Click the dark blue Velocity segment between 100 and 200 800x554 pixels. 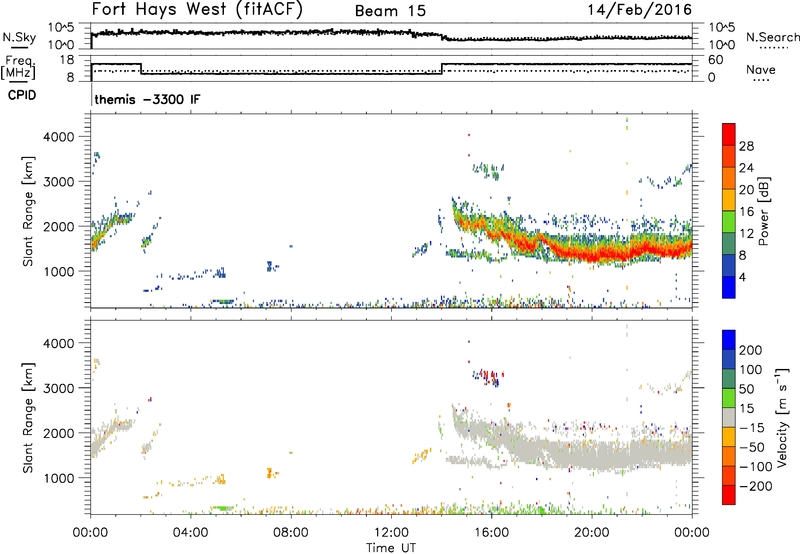729,359
